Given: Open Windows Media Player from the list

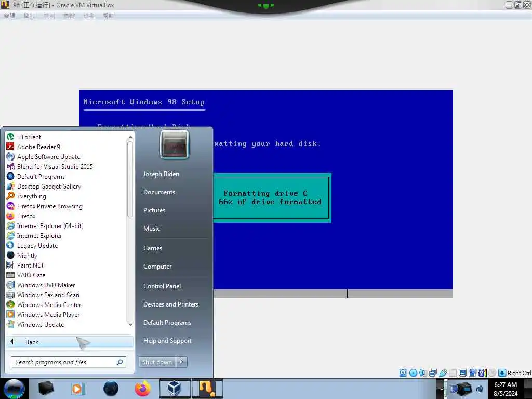Looking at the screenshot, I should [43, 314].
